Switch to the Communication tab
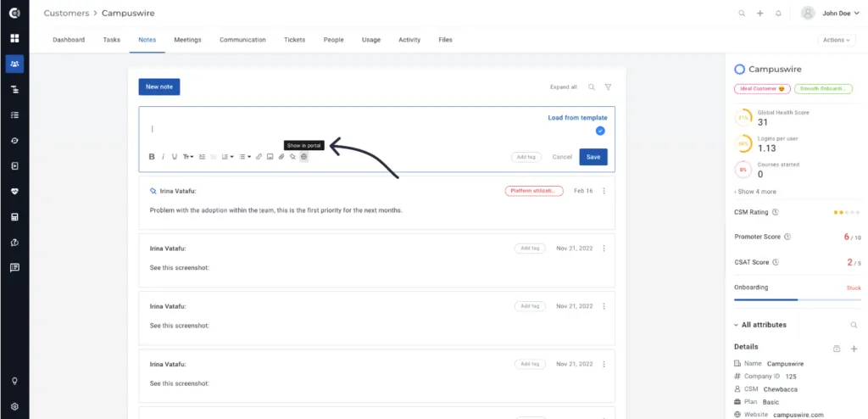The height and width of the screenshot is (419, 868). tap(242, 40)
